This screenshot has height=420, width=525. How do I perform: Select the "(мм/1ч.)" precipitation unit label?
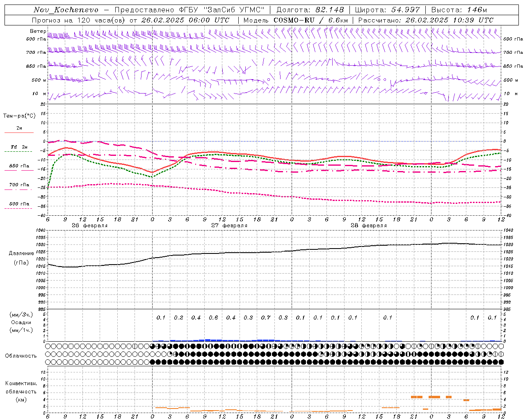pyautogui.click(x=21, y=330)
